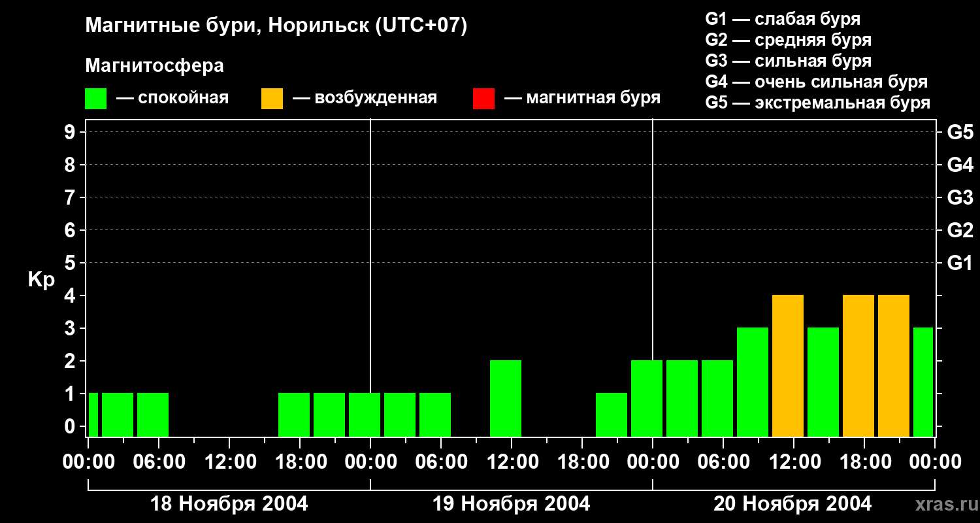Click the 'G2 — средняя буря' legend line
980x523 pixels.
tap(788, 40)
